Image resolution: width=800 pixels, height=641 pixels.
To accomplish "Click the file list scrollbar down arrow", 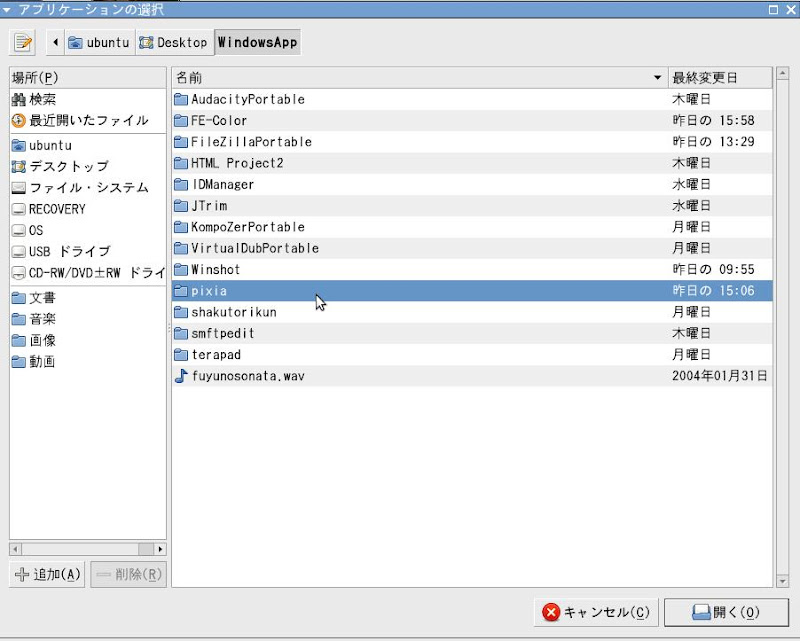I will 782,581.
